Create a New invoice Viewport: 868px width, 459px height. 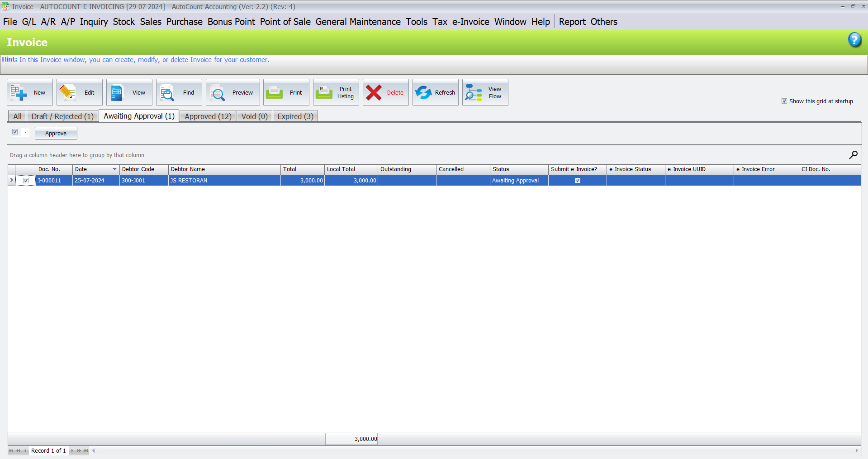click(29, 92)
